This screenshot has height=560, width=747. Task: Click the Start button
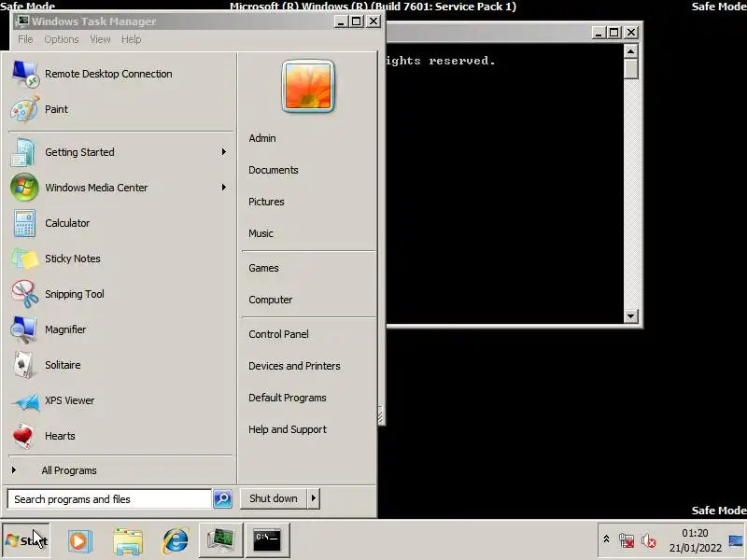click(26, 540)
